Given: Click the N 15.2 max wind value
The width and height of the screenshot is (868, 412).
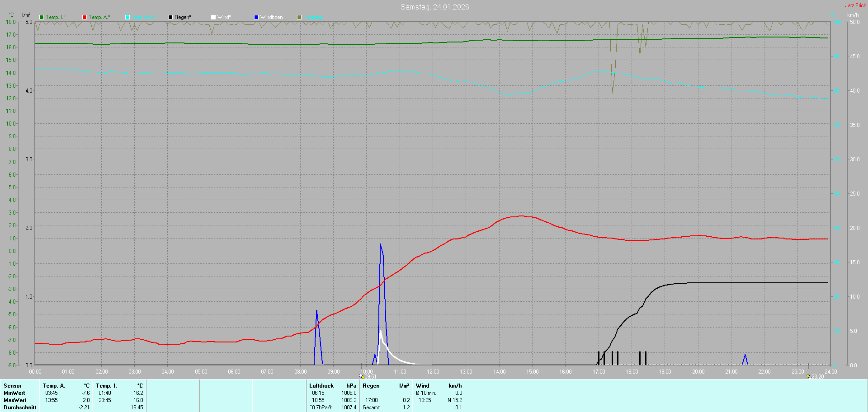Looking at the screenshot, I should [x=455, y=400].
